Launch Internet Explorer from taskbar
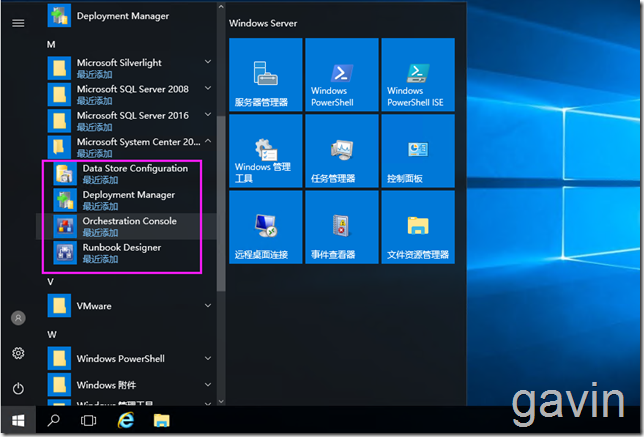644x437 pixels. click(x=126, y=420)
